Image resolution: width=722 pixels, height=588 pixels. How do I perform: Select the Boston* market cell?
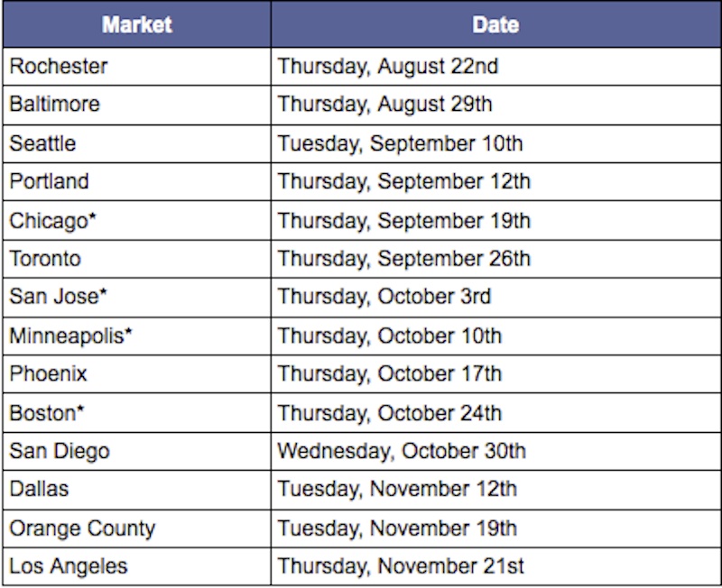point(137,412)
